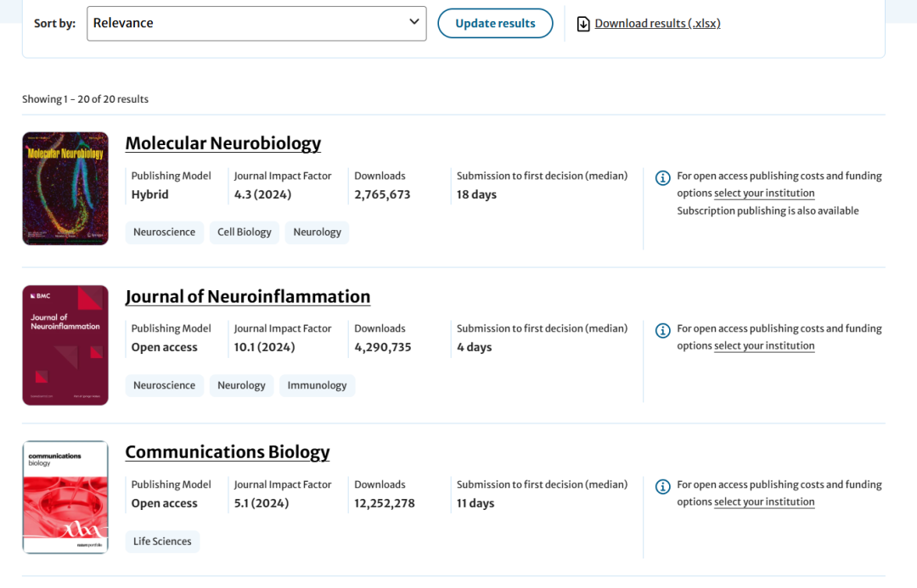Select your institution link for Communications Biology
Image resolution: width=917 pixels, height=588 pixels.
(x=764, y=502)
